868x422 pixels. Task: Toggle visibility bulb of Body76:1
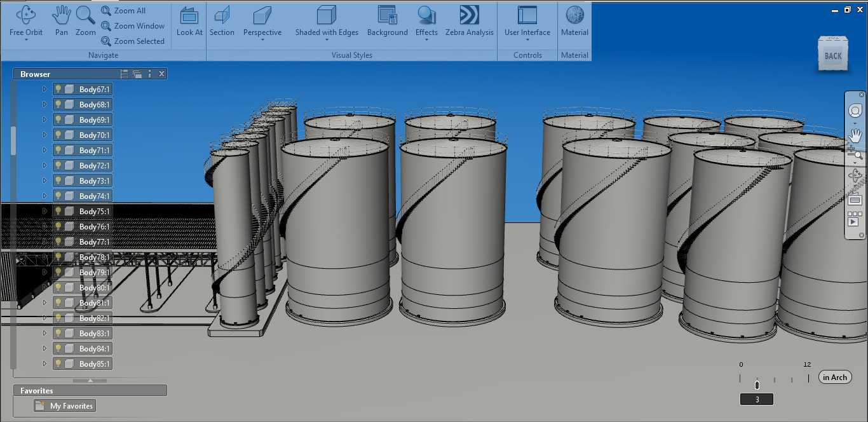pyautogui.click(x=58, y=226)
